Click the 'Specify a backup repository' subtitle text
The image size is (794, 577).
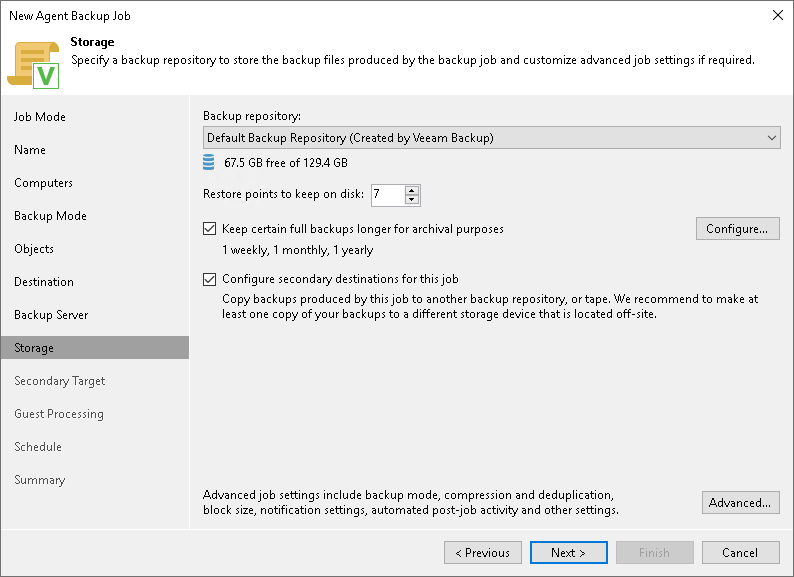pyautogui.click(x=413, y=60)
